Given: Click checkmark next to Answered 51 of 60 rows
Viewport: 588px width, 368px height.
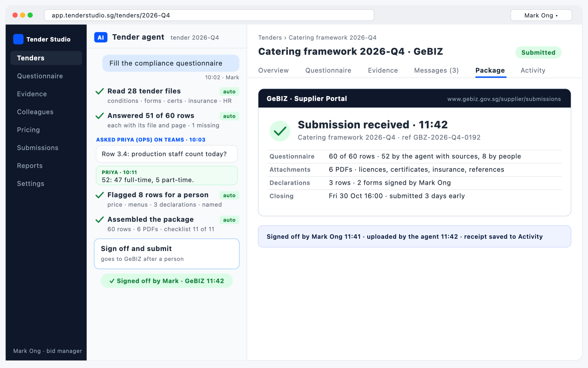Looking at the screenshot, I should [100, 116].
